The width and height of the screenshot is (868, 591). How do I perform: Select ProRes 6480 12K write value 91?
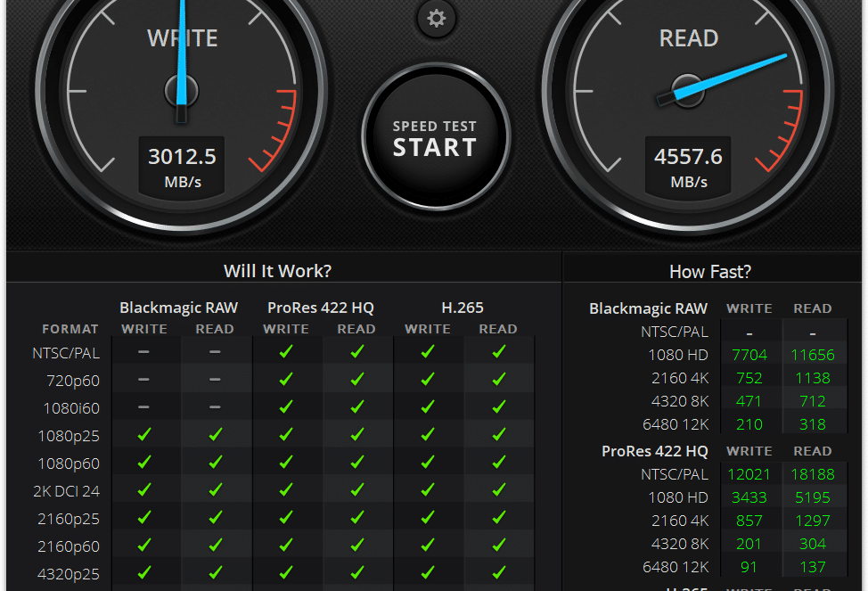pos(749,567)
